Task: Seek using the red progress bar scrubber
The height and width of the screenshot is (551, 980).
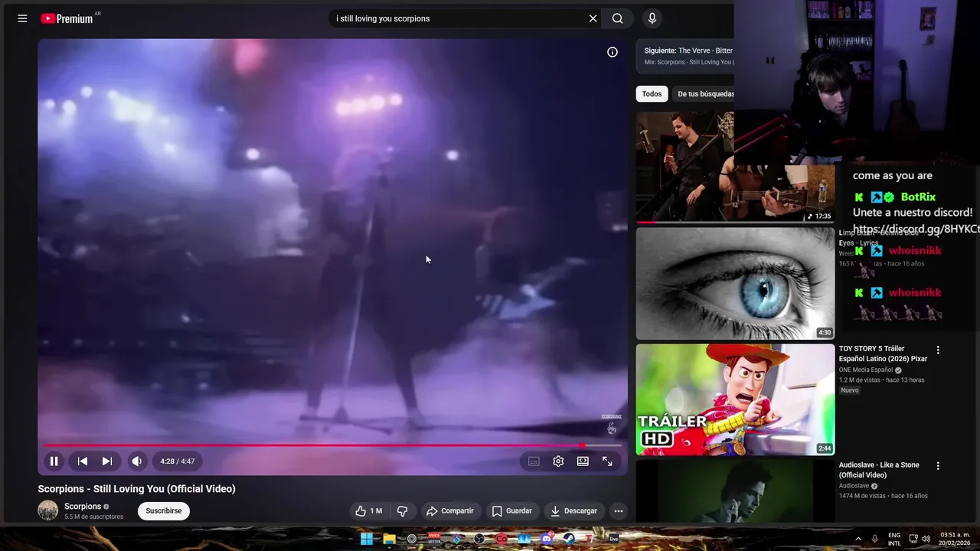Action: (583, 445)
